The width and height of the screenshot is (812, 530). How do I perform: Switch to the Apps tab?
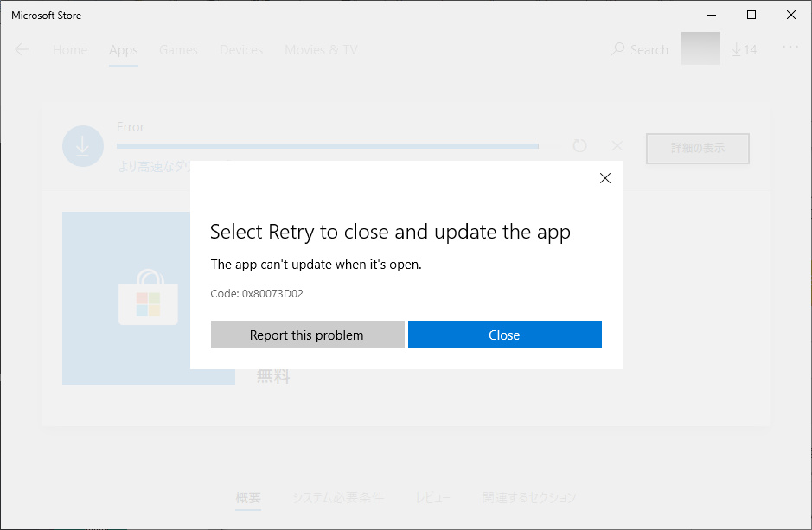124,50
